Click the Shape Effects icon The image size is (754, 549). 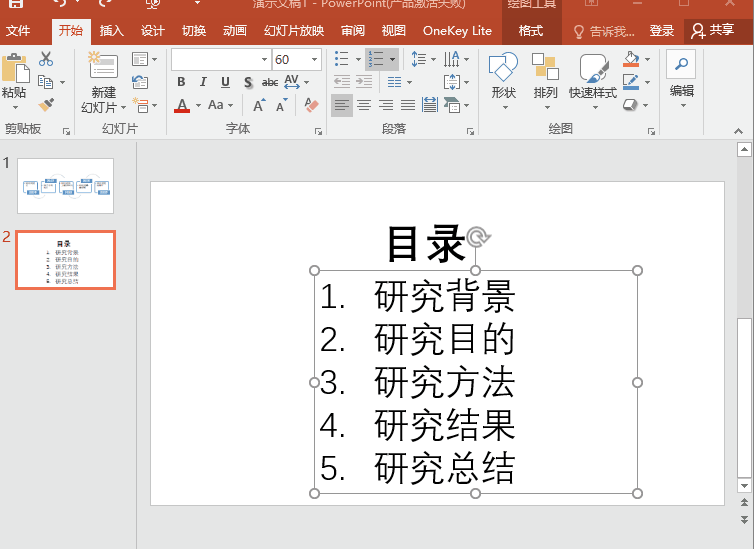pyautogui.click(x=631, y=104)
